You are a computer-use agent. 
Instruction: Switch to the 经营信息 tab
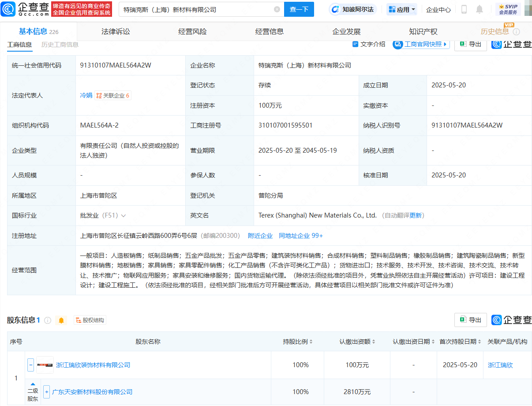270,31
